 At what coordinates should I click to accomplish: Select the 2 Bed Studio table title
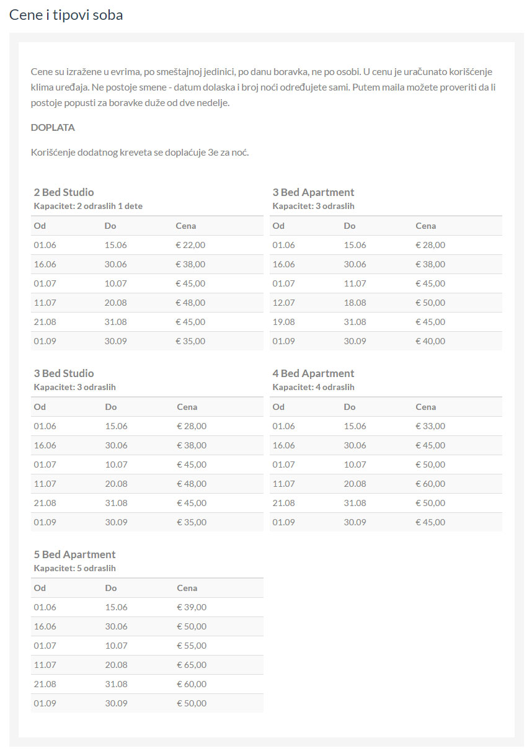coord(64,192)
